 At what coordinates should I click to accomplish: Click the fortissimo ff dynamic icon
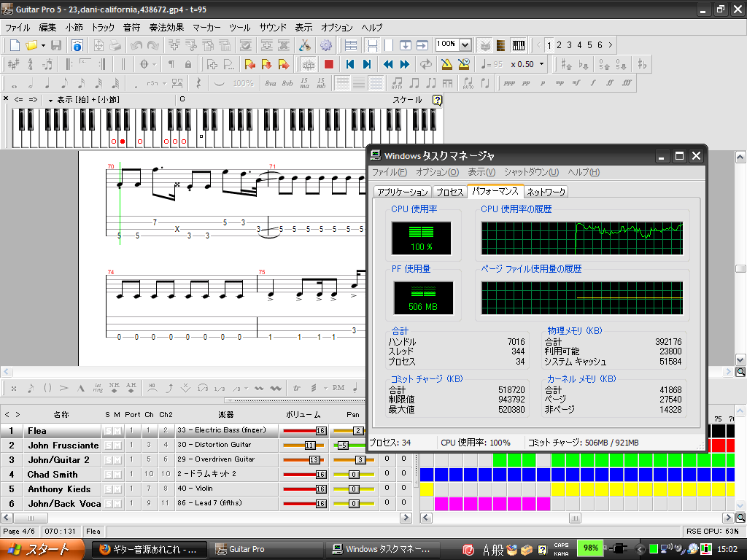[611, 83]
